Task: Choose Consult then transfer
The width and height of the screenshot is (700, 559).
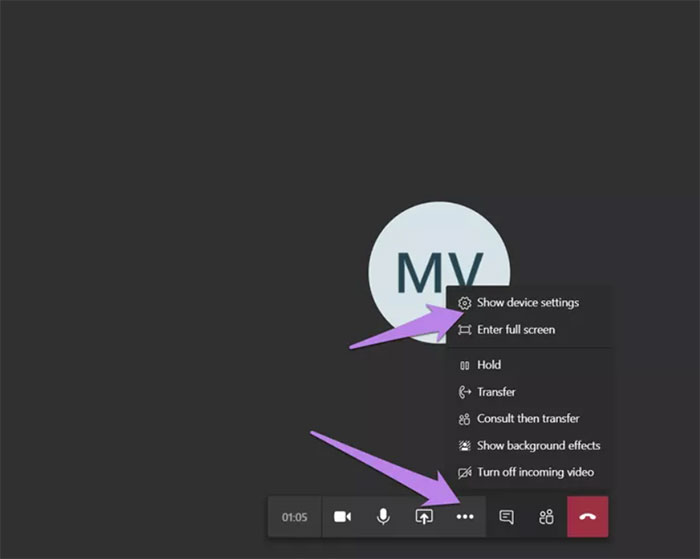Action: point(528,418)
